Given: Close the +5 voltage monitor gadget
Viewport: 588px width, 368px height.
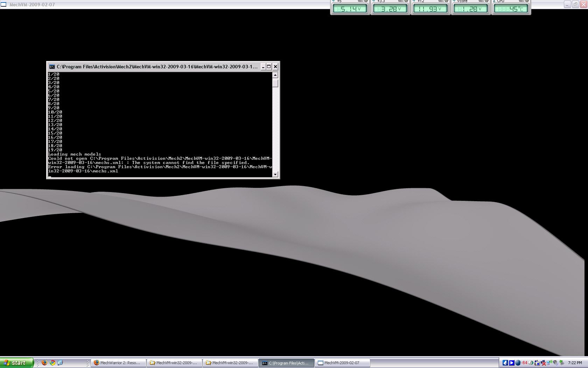Looking at the screenshot, I should (366, 1).
